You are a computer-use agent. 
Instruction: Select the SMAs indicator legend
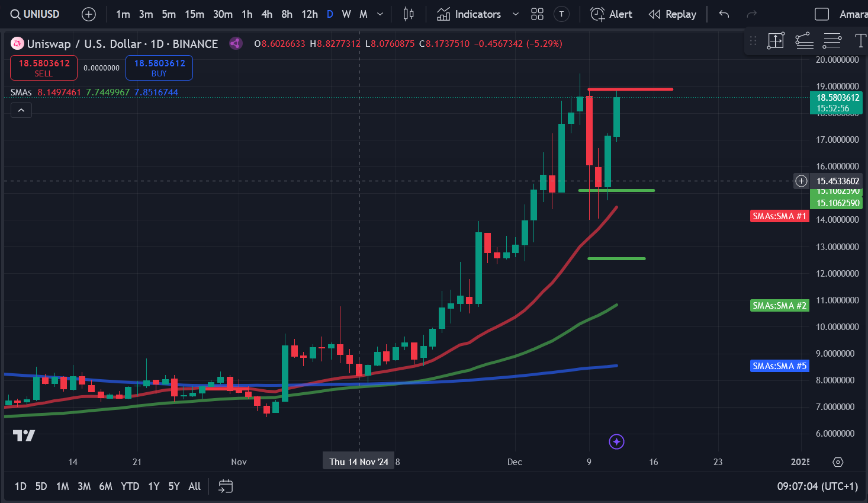[21, 92]
